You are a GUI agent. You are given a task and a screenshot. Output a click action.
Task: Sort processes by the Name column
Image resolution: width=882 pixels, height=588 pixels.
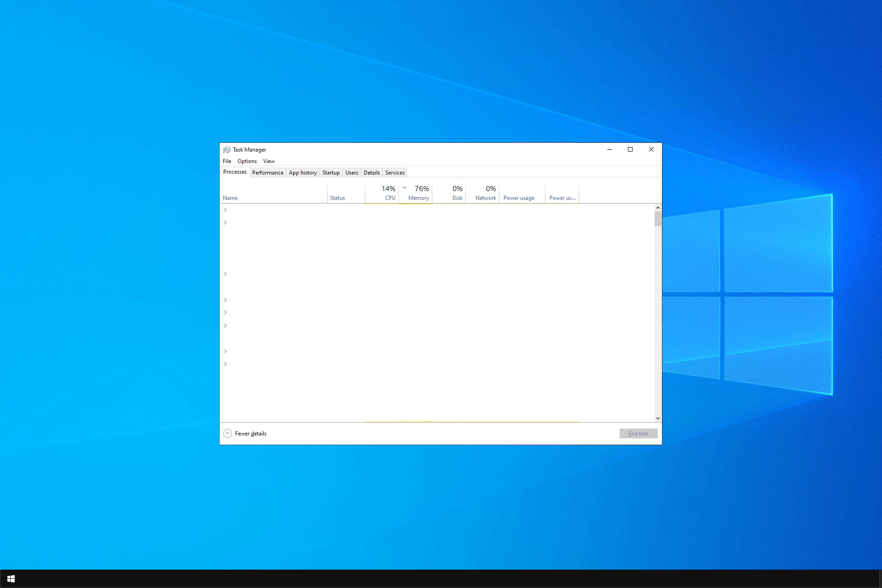pos(273,194)
